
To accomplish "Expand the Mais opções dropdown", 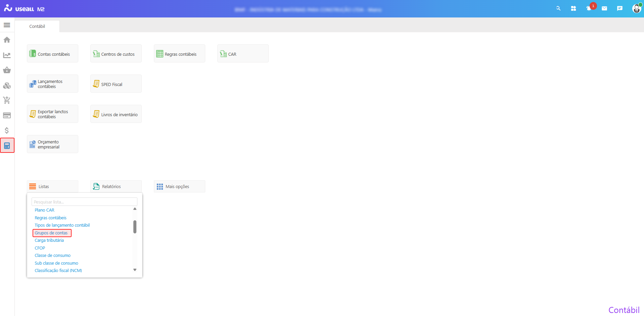I will 179,186.
